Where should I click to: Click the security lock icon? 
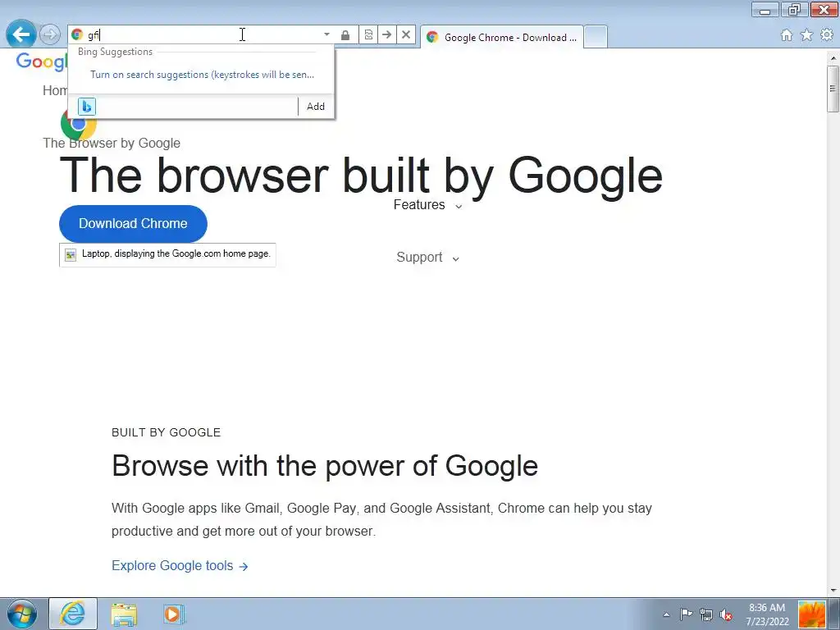(345, 35)
